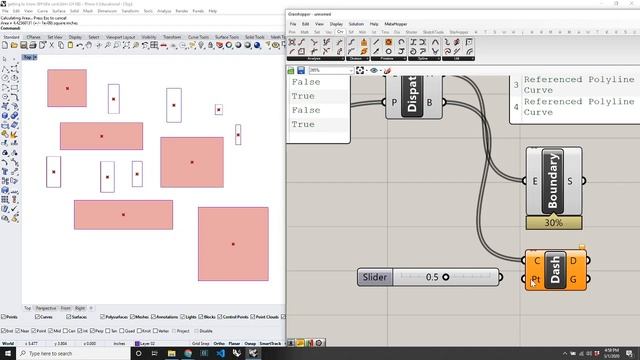Image resolution: width=640 pixels, height=360 pixels.
Task: Click the orange circle primitive component icon
Action: (x=389, y=42)
